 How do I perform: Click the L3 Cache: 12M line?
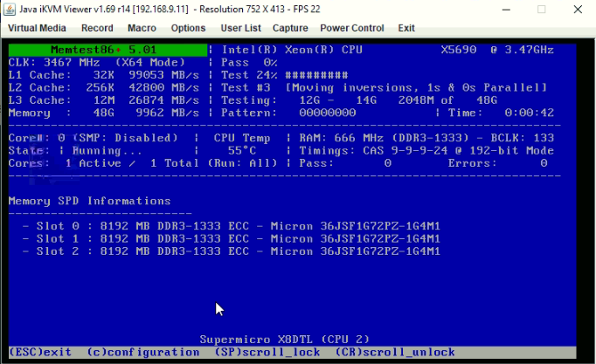[104, 100]
